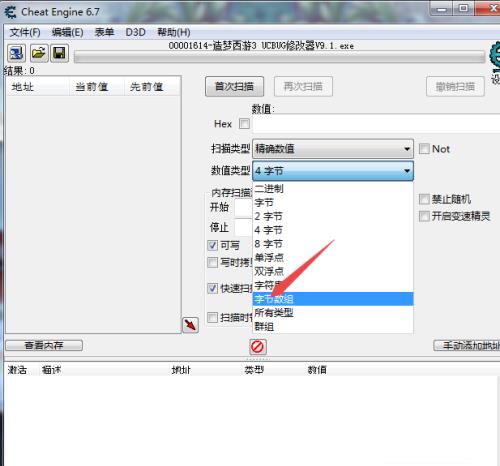This screenshot has width=500, height=466.
Task: Click the Cheat Engine settings logo at right
Action: [495, 57]
